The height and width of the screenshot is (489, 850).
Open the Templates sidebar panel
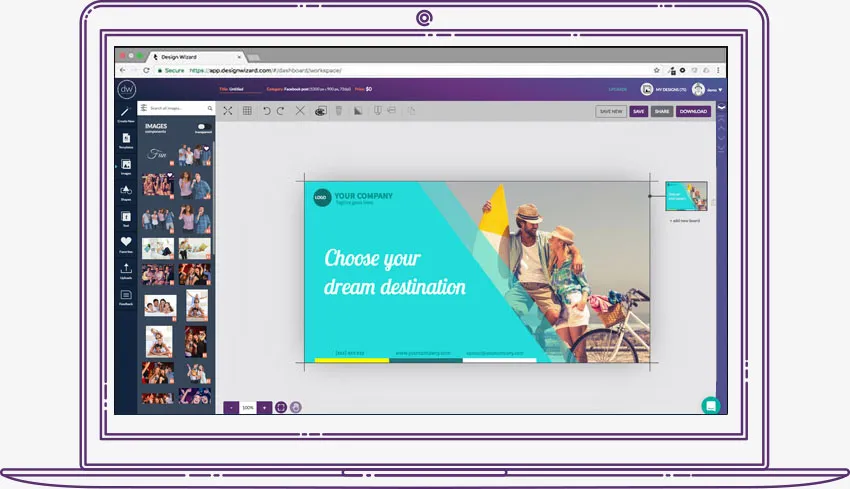tap(126, 140)
